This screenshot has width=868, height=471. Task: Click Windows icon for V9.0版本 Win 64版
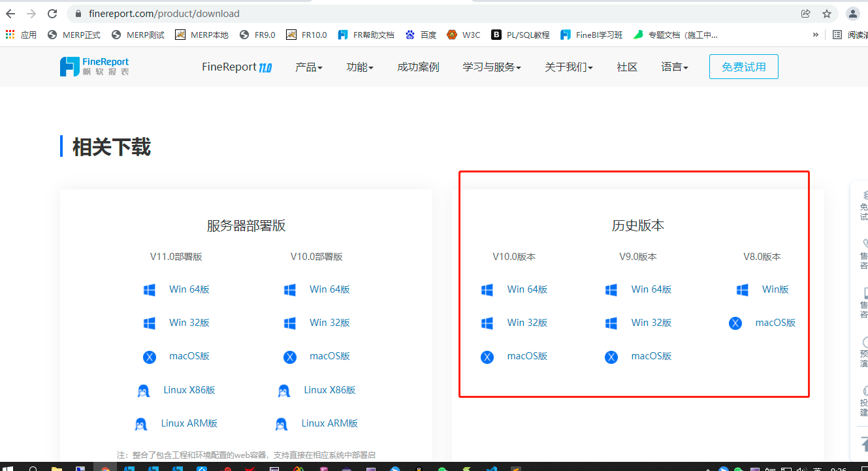click(611, 289)
